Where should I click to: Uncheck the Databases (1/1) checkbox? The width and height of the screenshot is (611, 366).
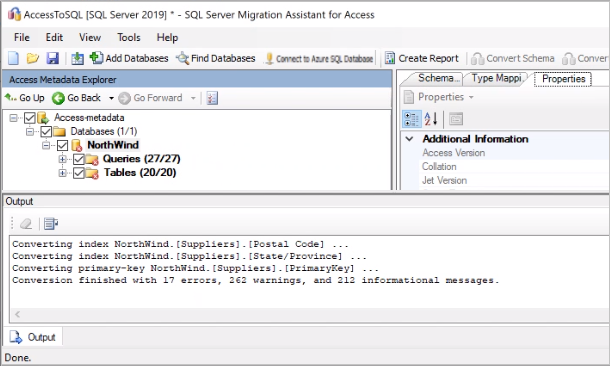[46, 131]
